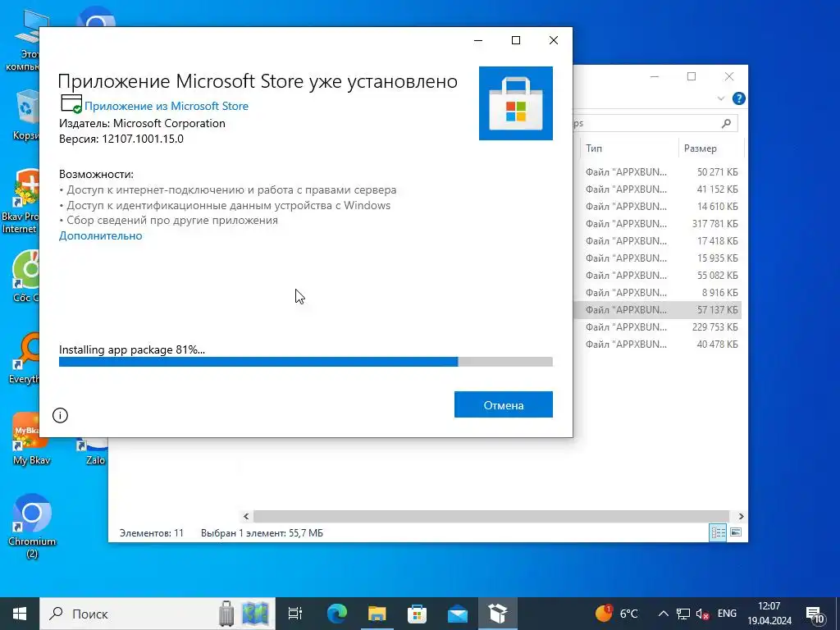Click the muted volume tray icon

pyautogui.click(x=702, y=614)
